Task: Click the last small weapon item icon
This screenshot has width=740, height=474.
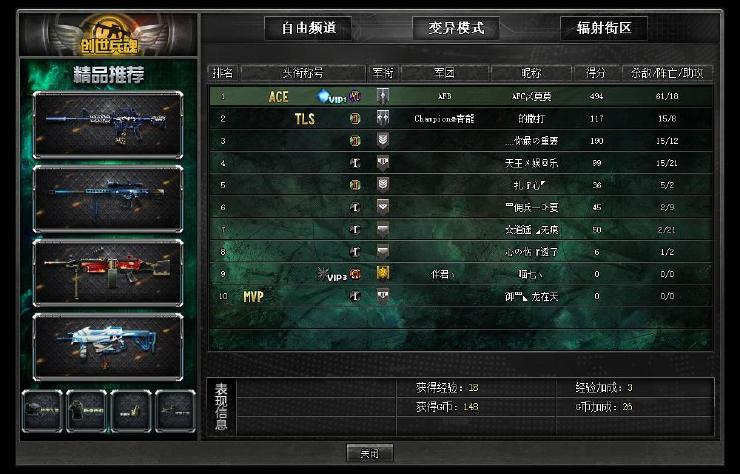Action: pos(175,411)
